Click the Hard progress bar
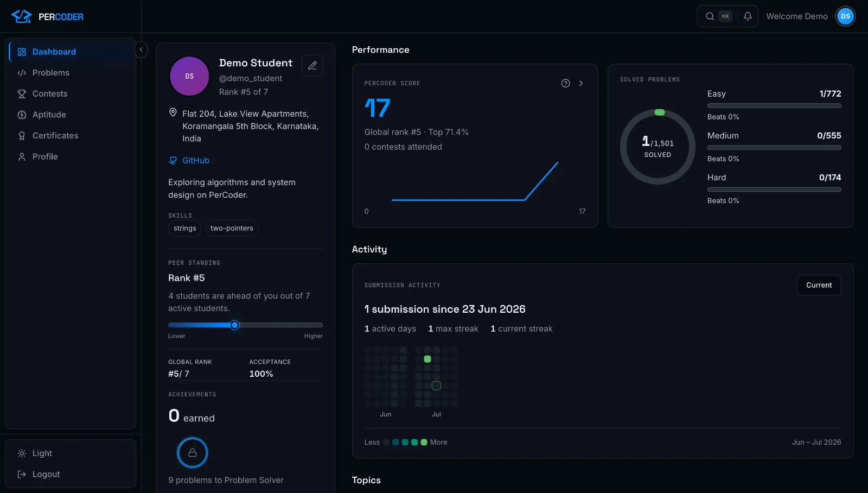Viewport: 868px width, 493px height. (x=774, y=189)
